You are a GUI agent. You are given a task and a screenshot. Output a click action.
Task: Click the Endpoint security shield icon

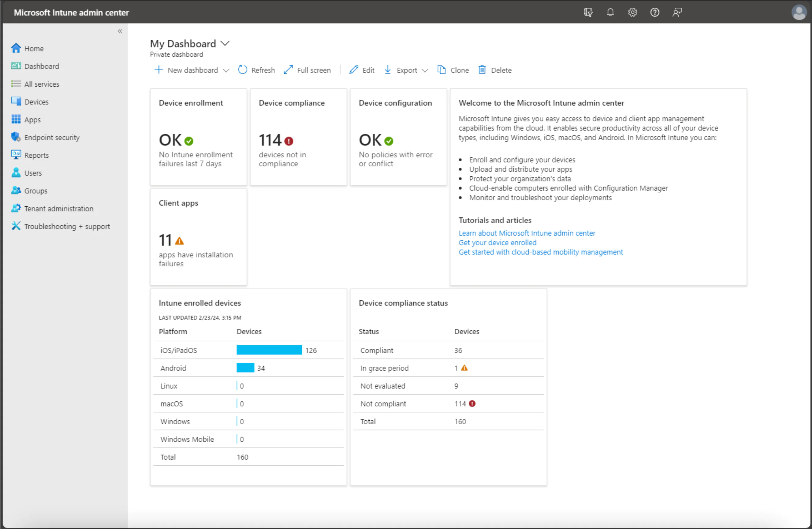pyautogui.click(x=16, y=137)
